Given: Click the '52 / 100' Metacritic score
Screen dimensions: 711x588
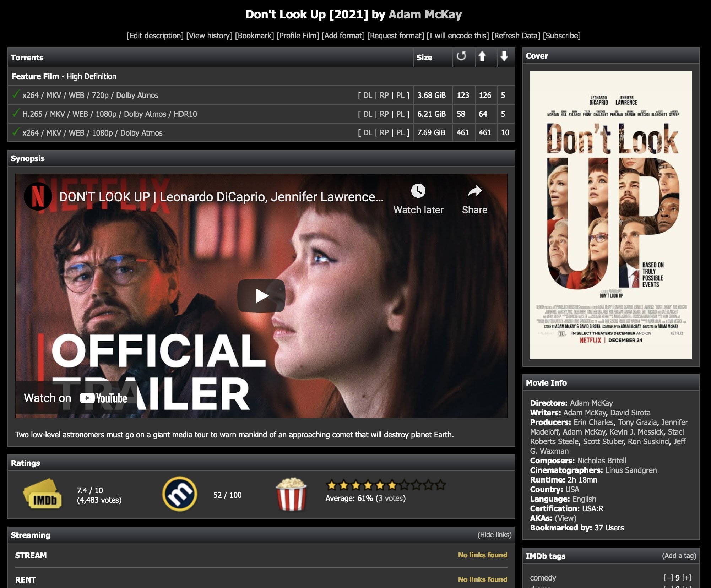Looking at the screenshot, I should point(227,495).
